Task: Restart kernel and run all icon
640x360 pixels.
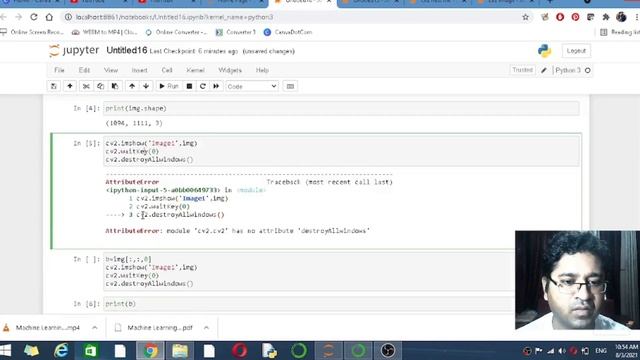Action: pos(216,86)
